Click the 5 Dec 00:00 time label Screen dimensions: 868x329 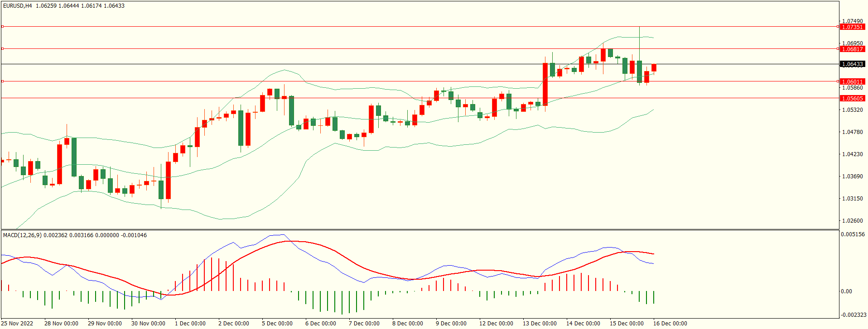point(277,324)
